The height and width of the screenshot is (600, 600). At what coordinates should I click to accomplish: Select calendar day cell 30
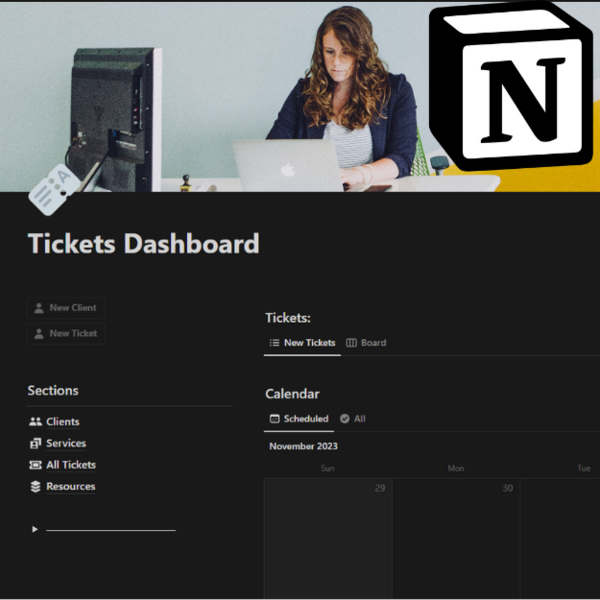click(x=456, y=538)
